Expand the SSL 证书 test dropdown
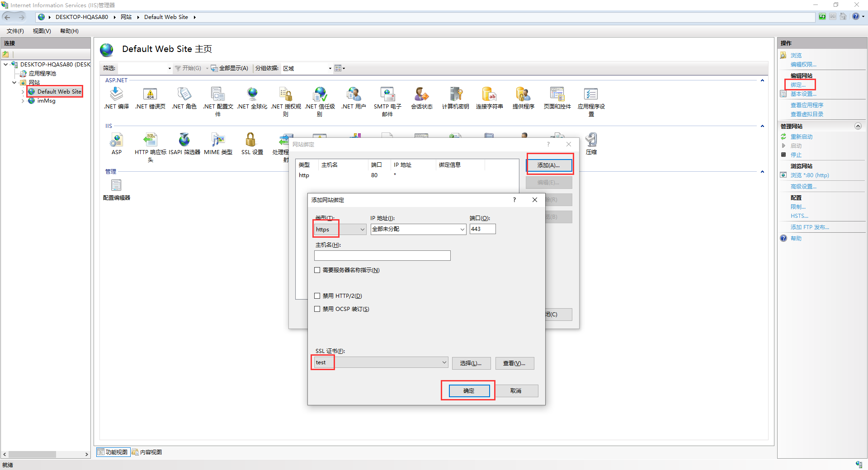The height and width of the screenshot is (470, 868). pyautogui.click(x=444, y=362)
